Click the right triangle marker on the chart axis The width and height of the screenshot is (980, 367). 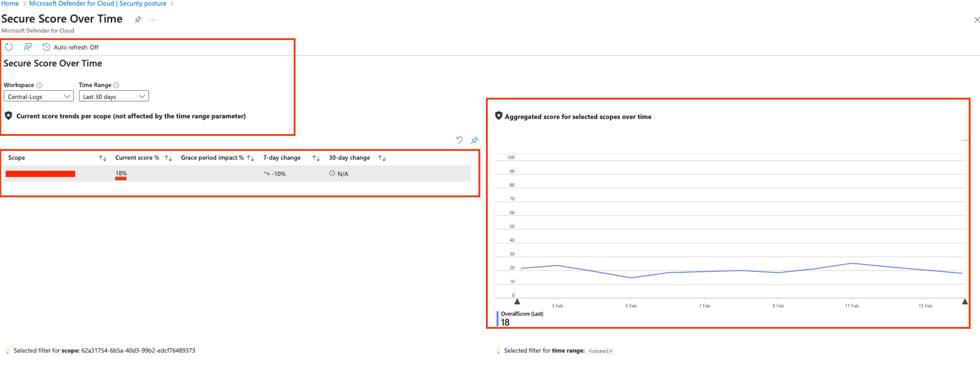click(965, 302)
